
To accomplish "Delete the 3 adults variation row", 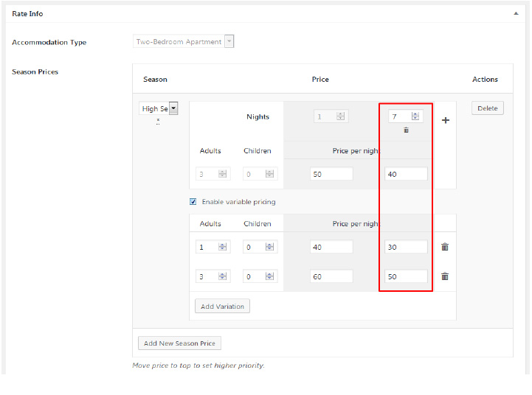I will tap(445, 276).
